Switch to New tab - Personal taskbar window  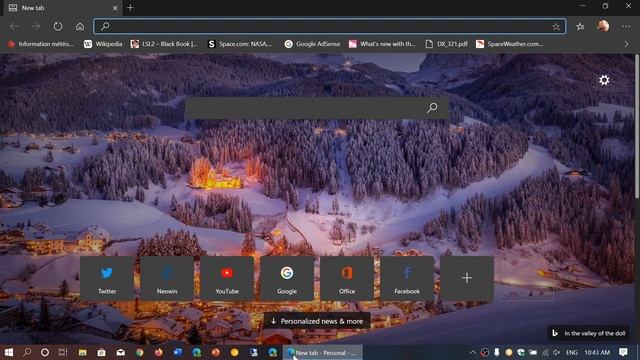322,353
